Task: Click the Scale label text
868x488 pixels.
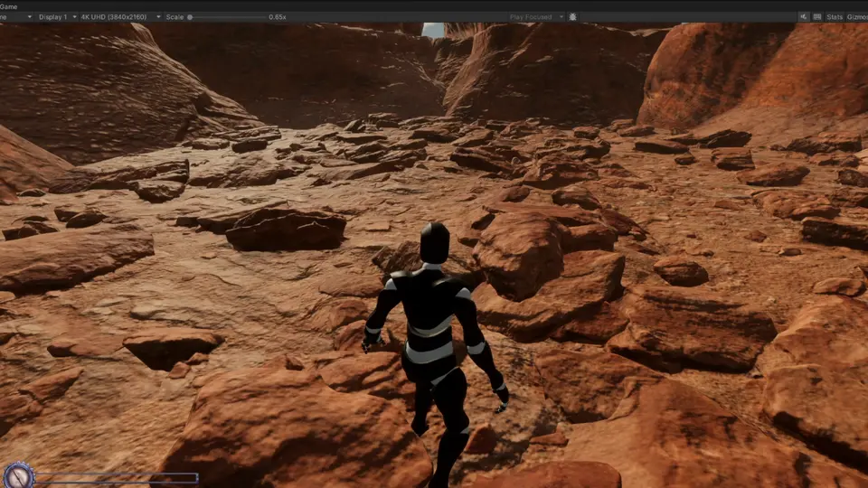Action: [175, 17]
